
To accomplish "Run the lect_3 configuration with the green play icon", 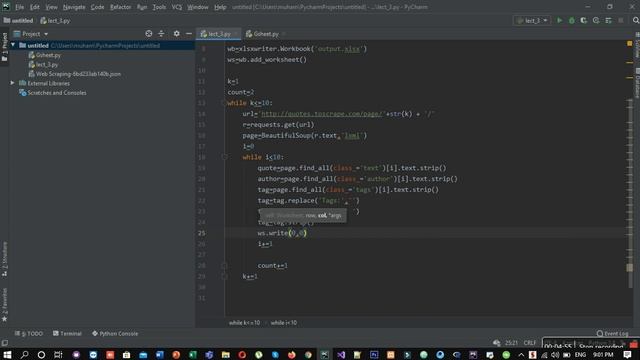I will click(560, 20).
